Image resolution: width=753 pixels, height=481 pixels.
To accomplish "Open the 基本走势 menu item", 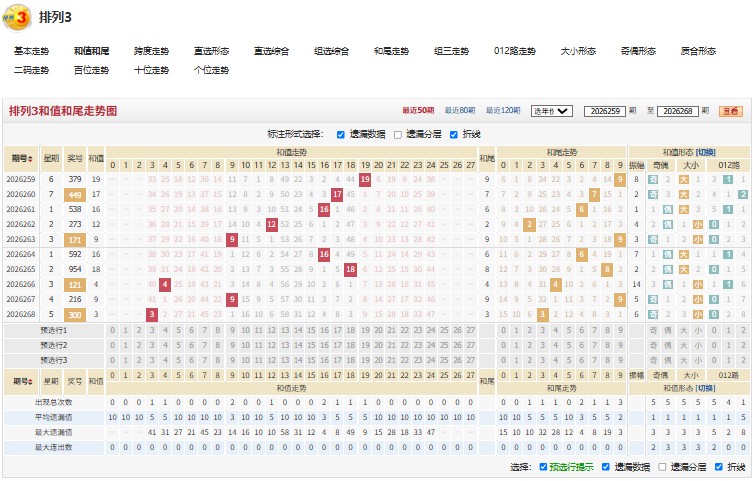I will [x=31, y=51].
